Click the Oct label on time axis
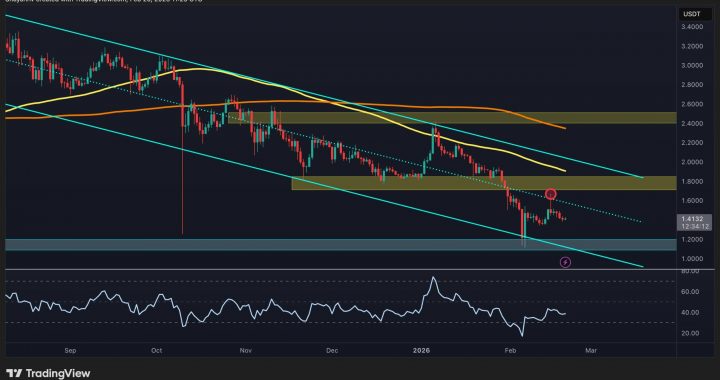The width and height of the screenshot is (720, 380). click(x=157, y=351)
